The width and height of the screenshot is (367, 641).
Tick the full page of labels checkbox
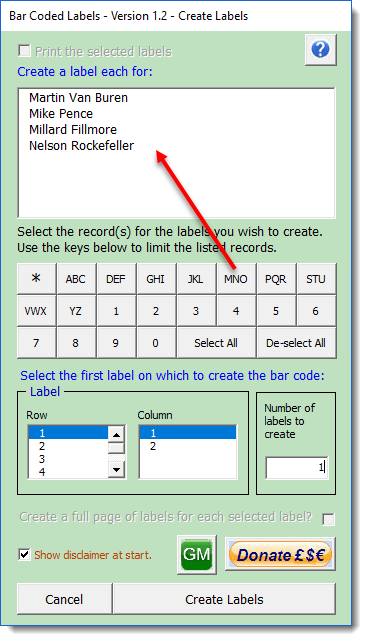coord(328,519)
